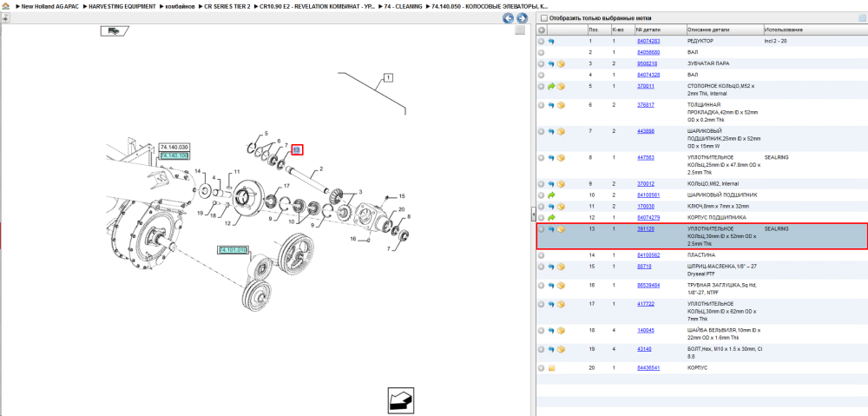This screenshot has width=868, height=416.
Task: Open part number 84436541
Action: coord(648,368)
